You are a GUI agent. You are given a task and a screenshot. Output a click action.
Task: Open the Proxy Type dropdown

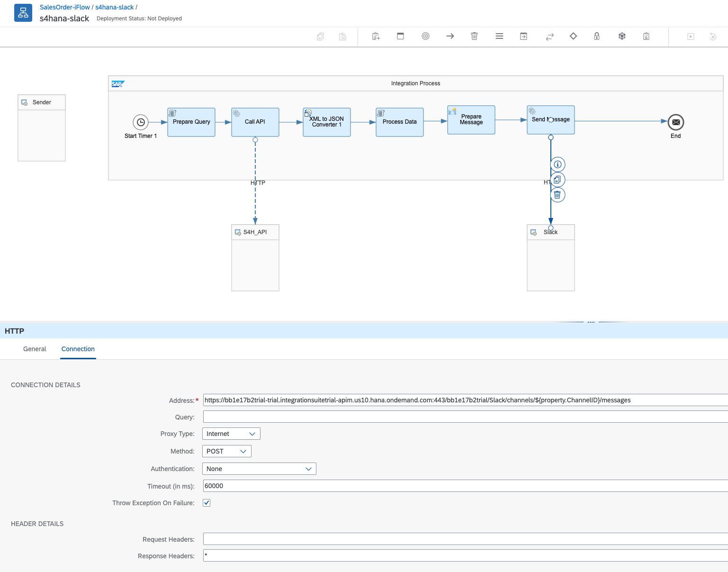(x=231, y=434)
